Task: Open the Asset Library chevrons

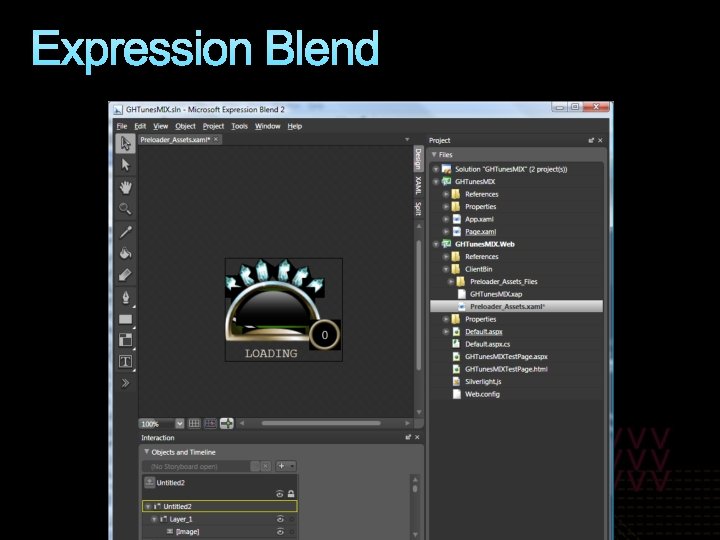Action: (x=125, y=383)
